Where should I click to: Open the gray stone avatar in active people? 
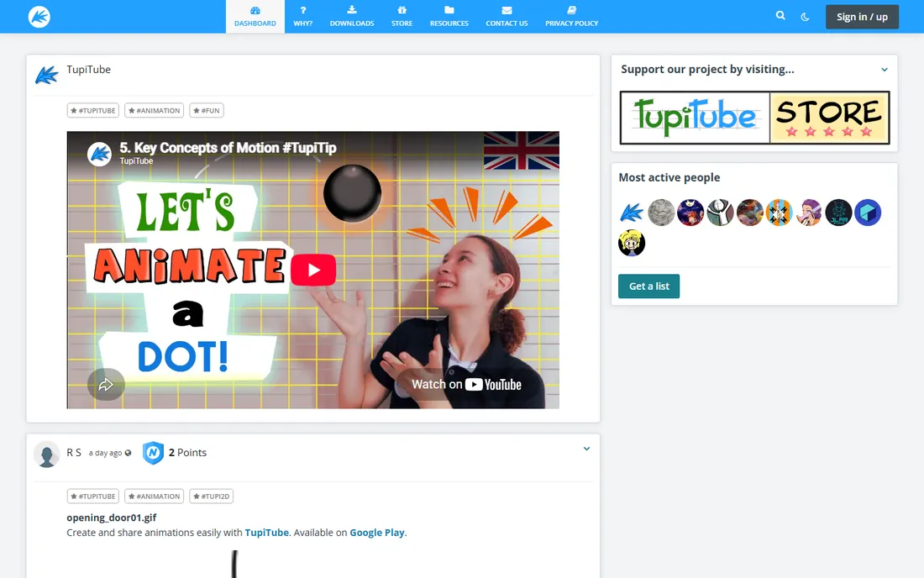click(x=661, y=212)
